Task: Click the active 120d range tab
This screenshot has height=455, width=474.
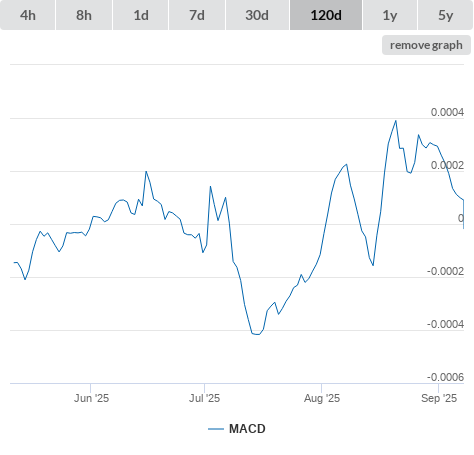Action: [x=326, y=15]
